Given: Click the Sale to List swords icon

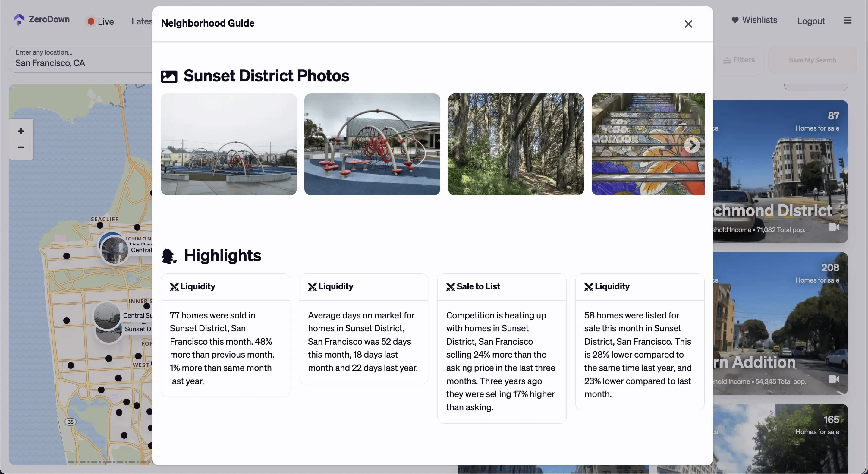Looking at the screenshot, I should click(x=451, y=287).
